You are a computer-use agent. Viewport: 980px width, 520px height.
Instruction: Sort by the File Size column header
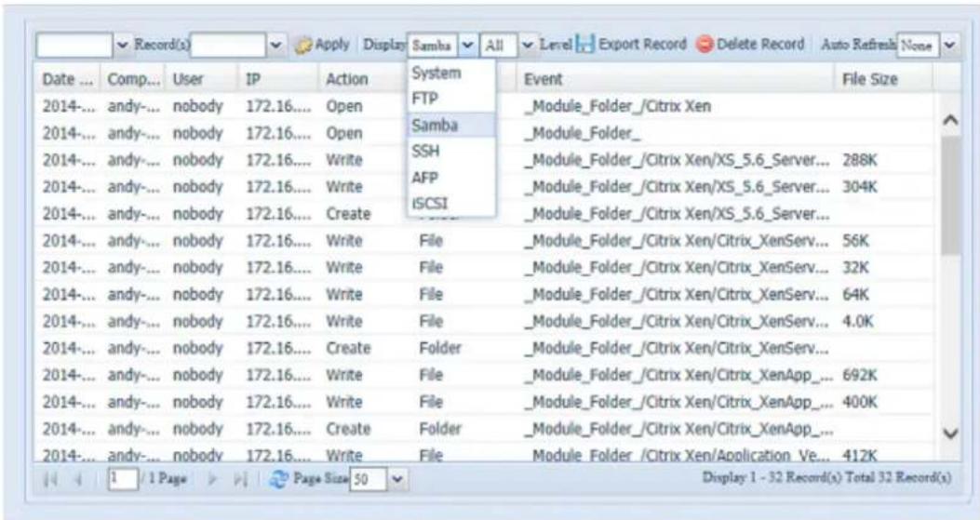pos(868,80)
